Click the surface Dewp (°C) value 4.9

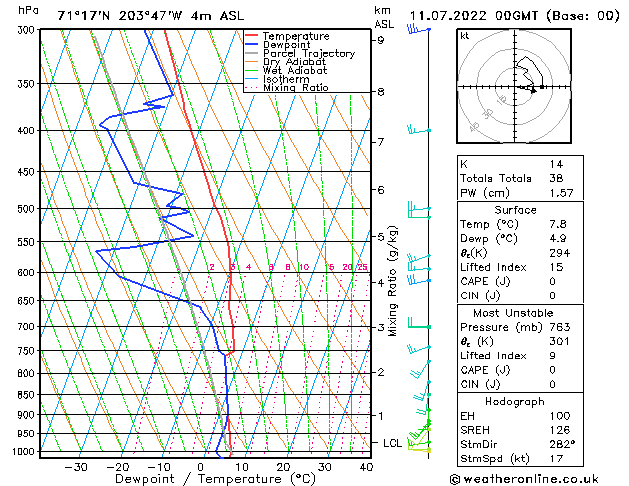tap(558, 239)
